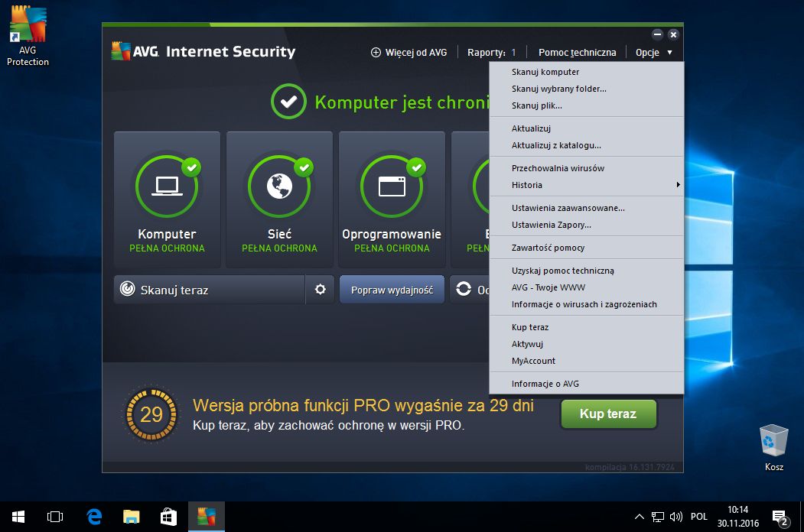Choose Skanuj plik... menu entry
Viewport: 804px width, 532px height.
click(x=587, y=105)
